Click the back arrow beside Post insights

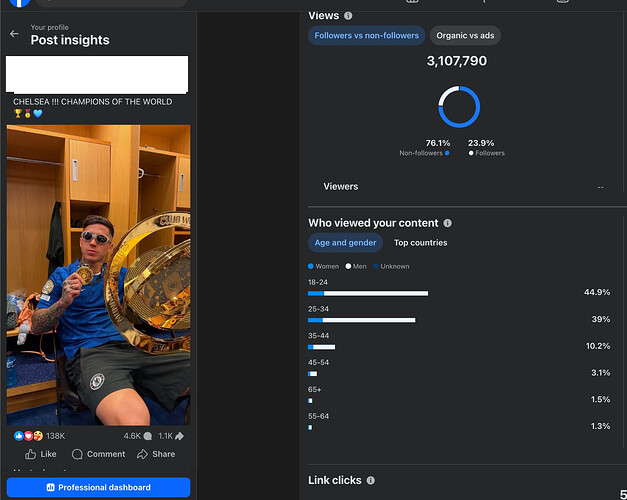(14, 34)
